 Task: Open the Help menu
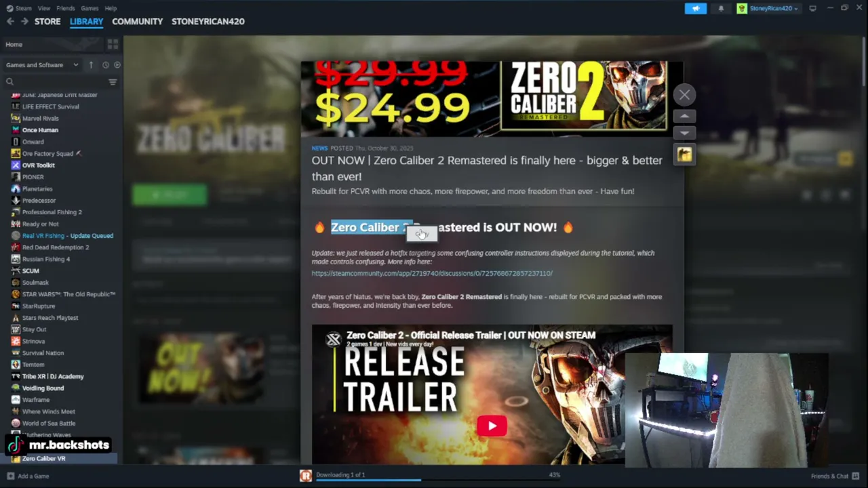point(111,8)
